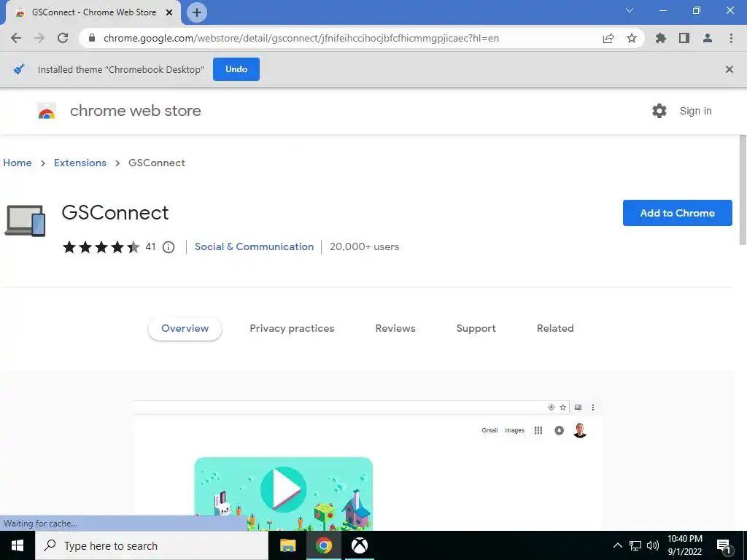Click the theme paintbrush icon in the infobar
The width and height of the screenshot is (747, 560).
tap(18, 69)
